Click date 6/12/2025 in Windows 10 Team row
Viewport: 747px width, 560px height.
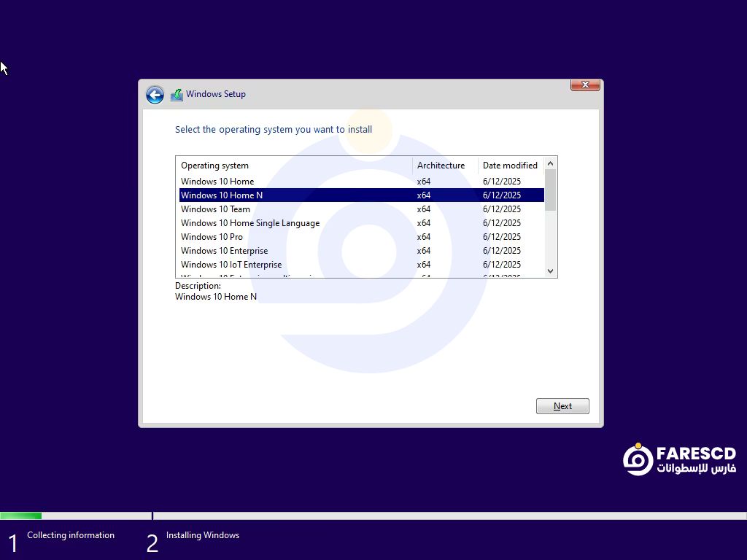coord(502,209)
